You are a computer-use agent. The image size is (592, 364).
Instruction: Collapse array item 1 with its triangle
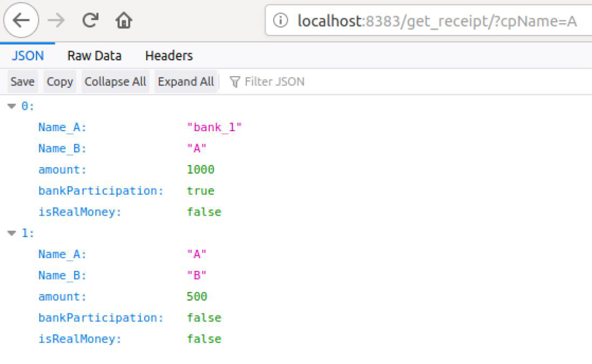click(x=12, y=233)
